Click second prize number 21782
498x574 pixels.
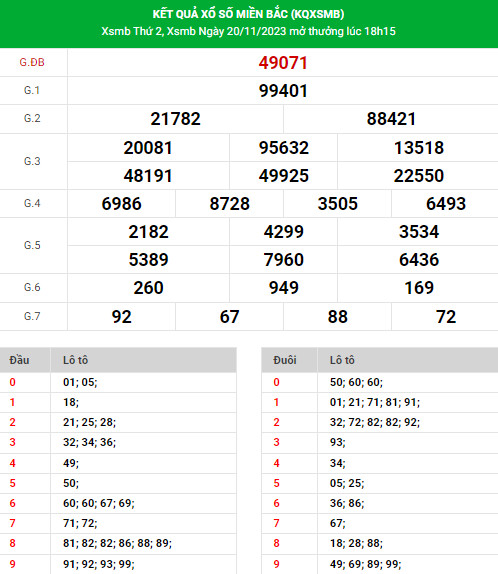pyautogui.click(x=175, y=119)
